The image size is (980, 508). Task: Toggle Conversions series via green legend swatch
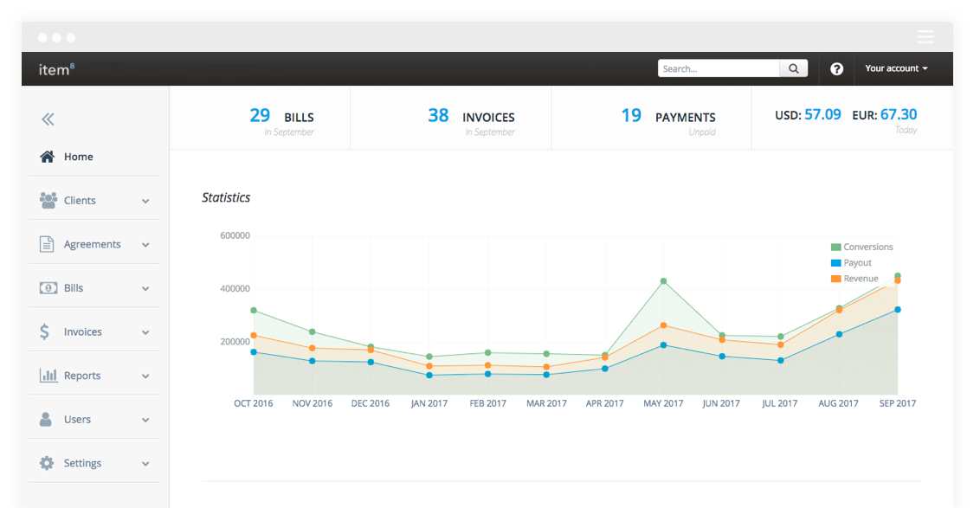(835, 247)
